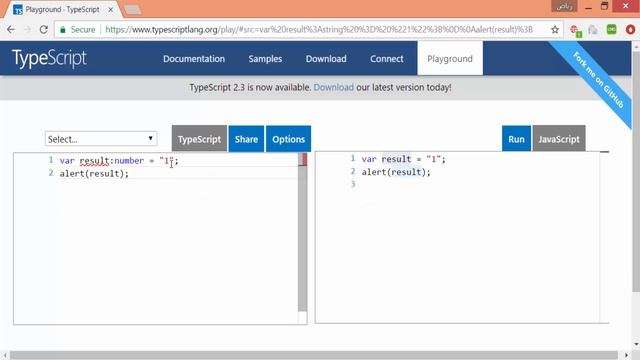Open a new browser tab
The height and width of the screenshot is (360, 640).
(133, 10)
